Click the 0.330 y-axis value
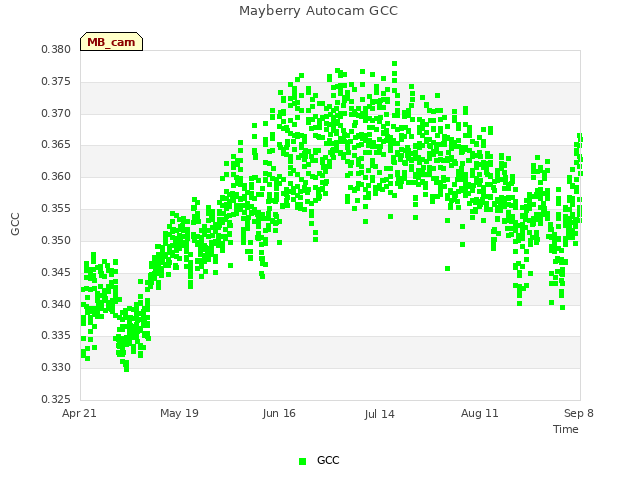 pyautogui.click(x=56, y=367)
